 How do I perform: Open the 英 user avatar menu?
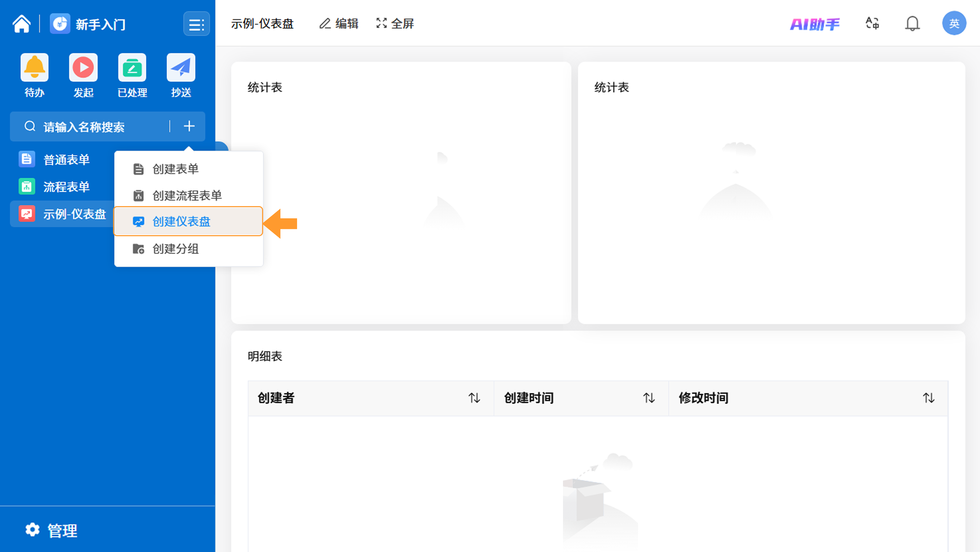954,23
